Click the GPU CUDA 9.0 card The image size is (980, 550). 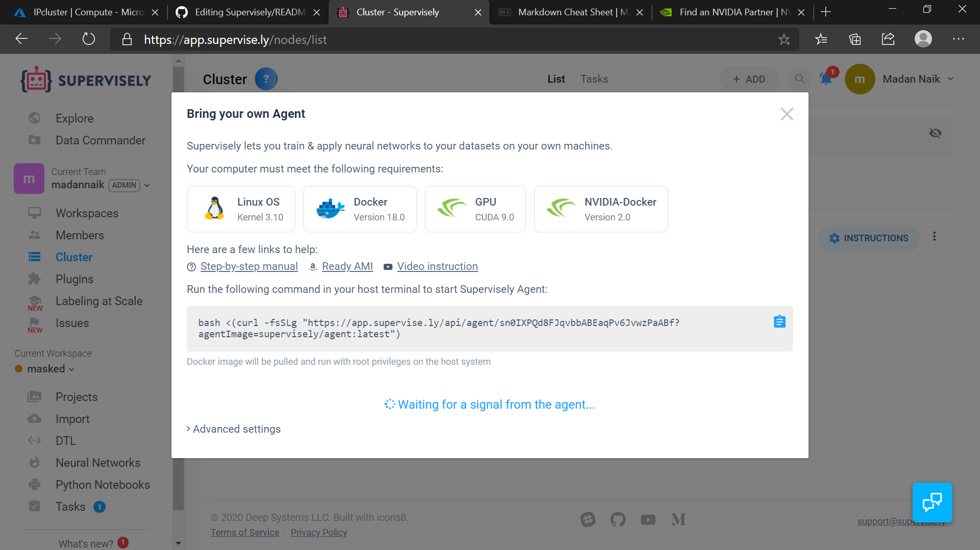(x=475, y=209)
